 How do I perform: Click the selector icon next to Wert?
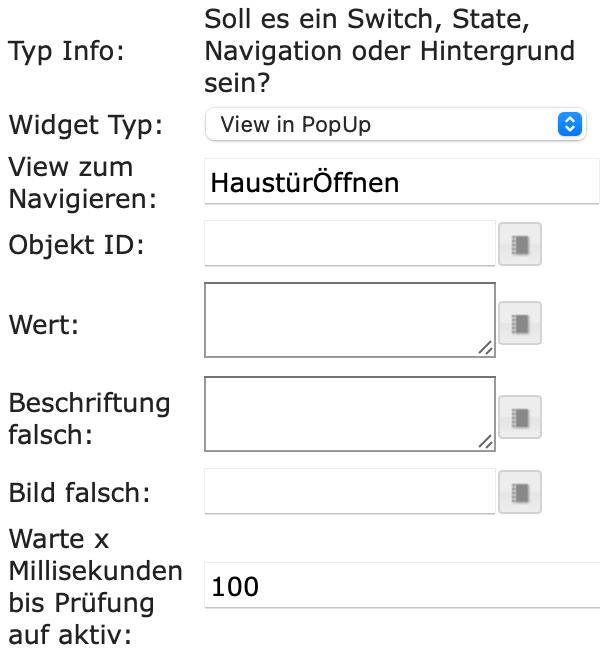coord(520,323)
